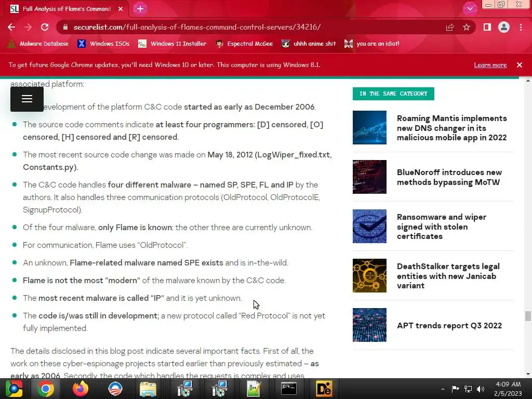This screenshot has height=399, width=532.
Task: Click the Roaming Mantis article thumbnail
Action: coord(369,128)
